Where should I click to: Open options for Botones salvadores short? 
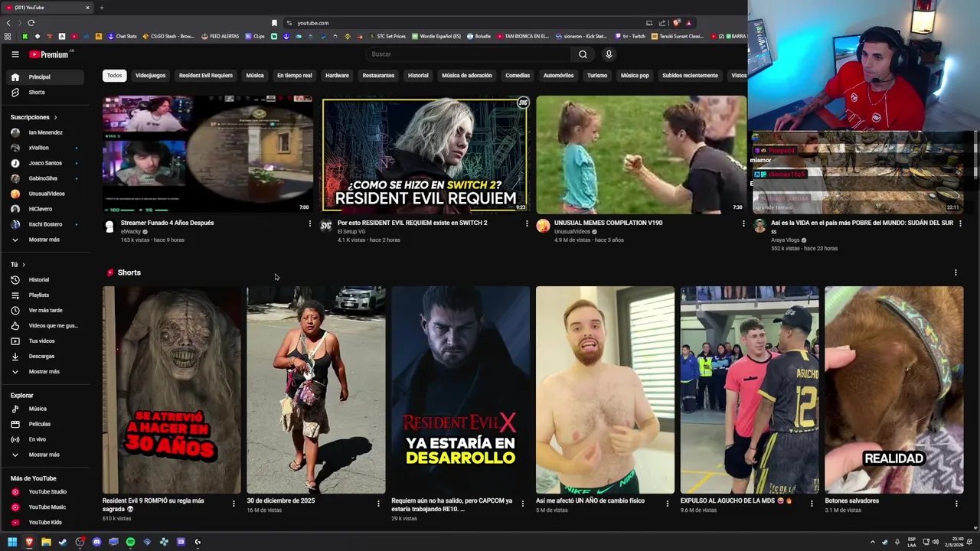pyautogui.click(x=956, y=504)
